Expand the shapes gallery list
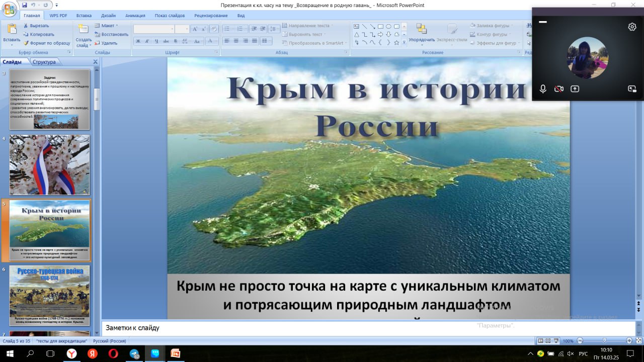 click(x=404, y=43)
